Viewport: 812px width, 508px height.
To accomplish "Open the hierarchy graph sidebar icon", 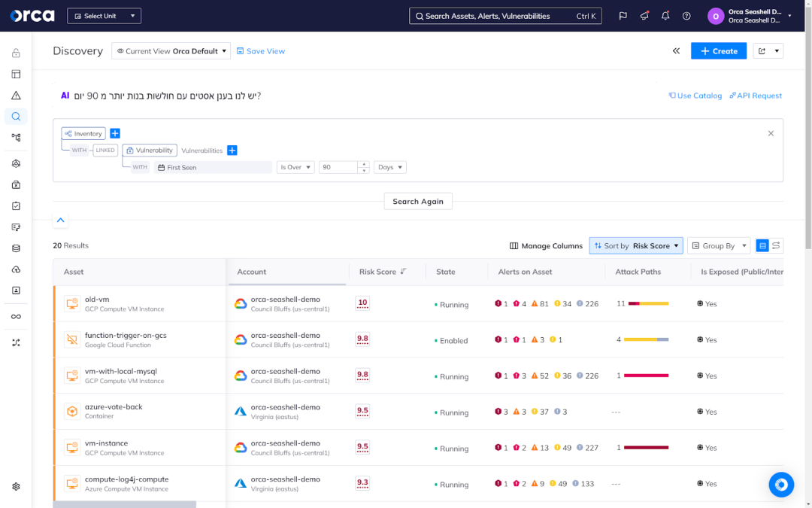I will (x=16, y=138).
